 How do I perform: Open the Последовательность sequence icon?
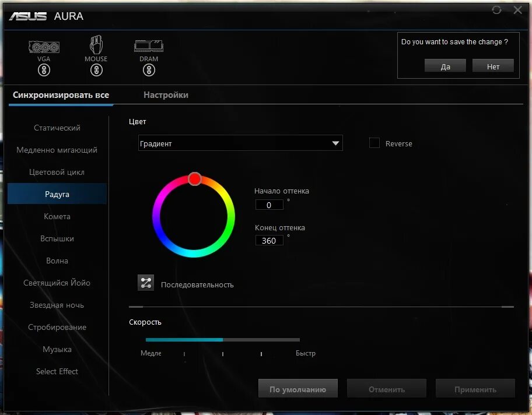[x=146, y=283]
